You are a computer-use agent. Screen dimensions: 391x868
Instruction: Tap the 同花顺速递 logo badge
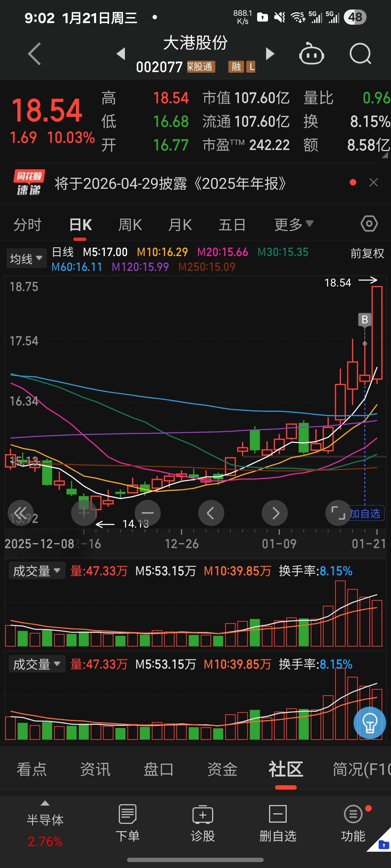point(29,183)
